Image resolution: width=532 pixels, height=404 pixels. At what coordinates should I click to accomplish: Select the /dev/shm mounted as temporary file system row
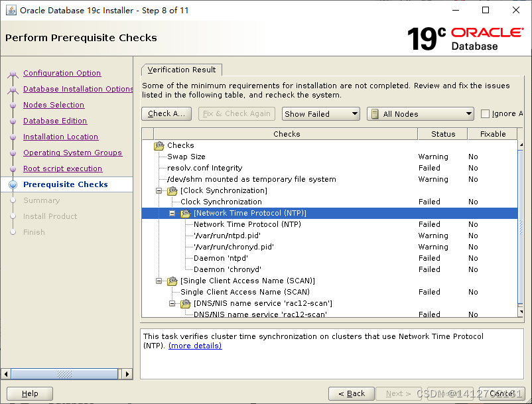330,179
